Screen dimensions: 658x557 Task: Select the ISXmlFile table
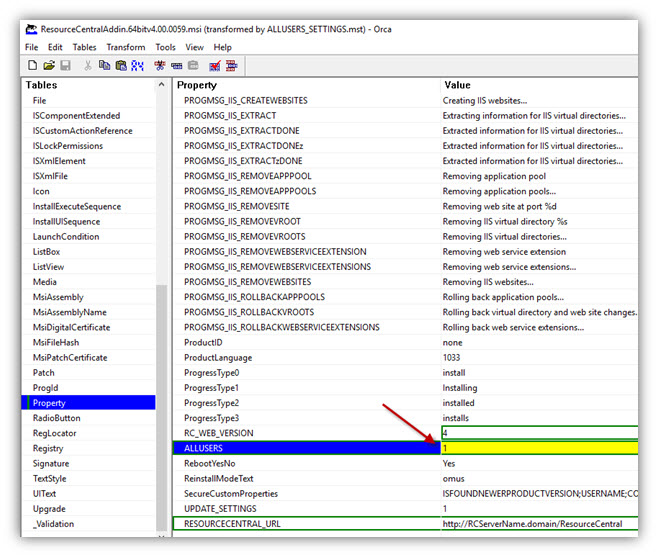pos(50,176)
